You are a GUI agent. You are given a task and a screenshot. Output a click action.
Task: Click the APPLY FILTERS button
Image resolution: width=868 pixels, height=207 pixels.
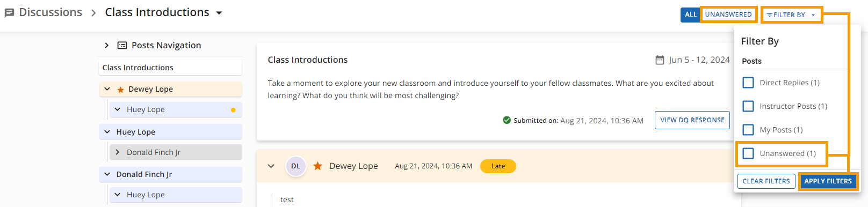tap(828, 181)
